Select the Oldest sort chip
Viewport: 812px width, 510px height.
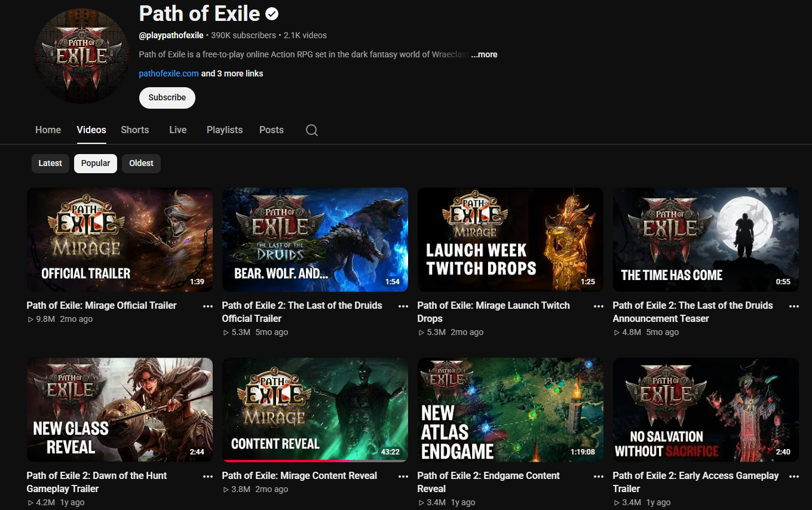pos(141,163)
